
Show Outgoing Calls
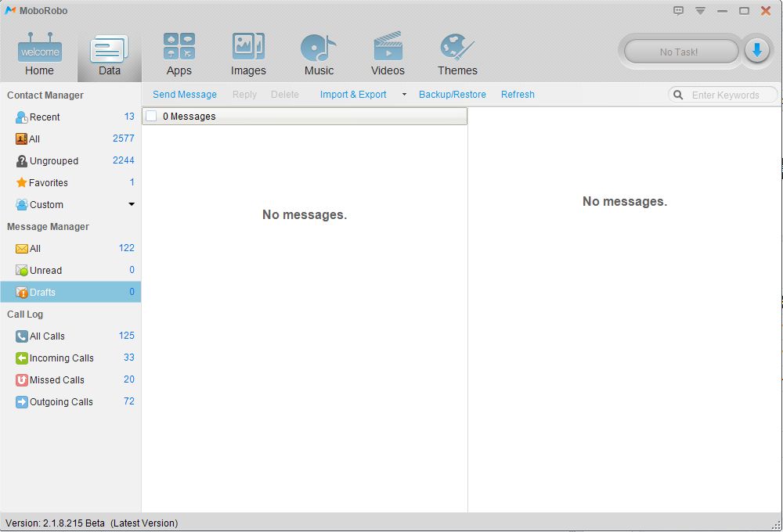[70, 402]
